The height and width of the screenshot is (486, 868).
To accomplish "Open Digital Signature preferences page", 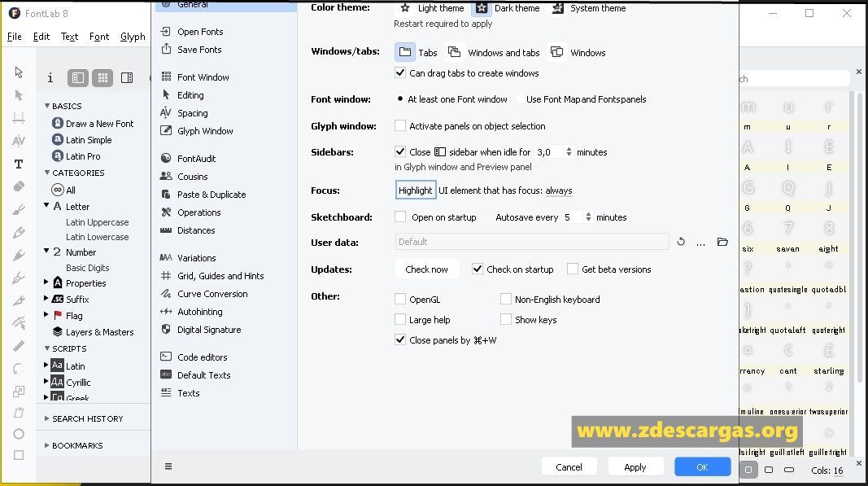I will (209, 329).
